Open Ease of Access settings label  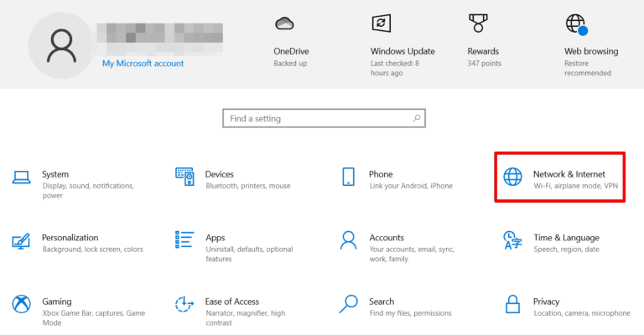232,301
